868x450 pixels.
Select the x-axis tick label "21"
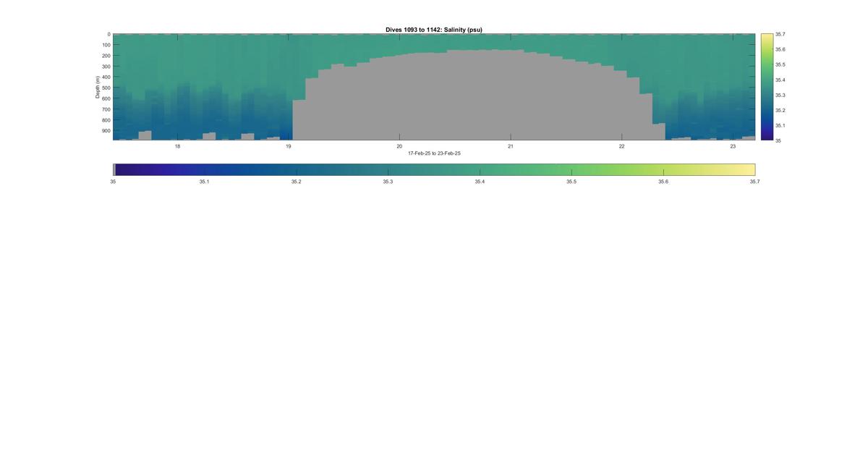pos(511,146)
